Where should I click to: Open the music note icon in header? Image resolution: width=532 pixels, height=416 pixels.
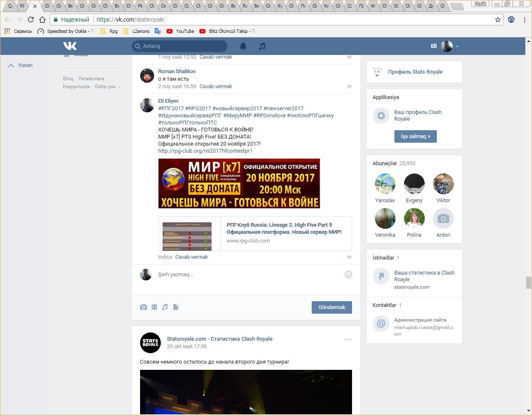point(262,46)
